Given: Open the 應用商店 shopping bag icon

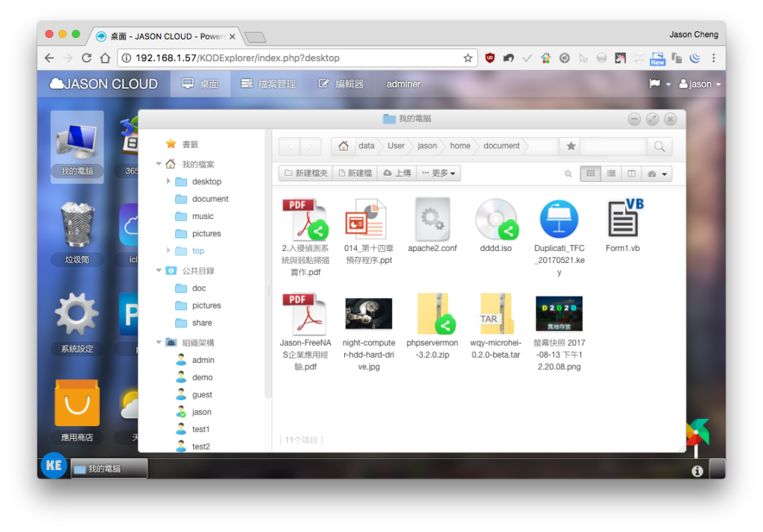Looking at the screenshot, I should 77,410.
